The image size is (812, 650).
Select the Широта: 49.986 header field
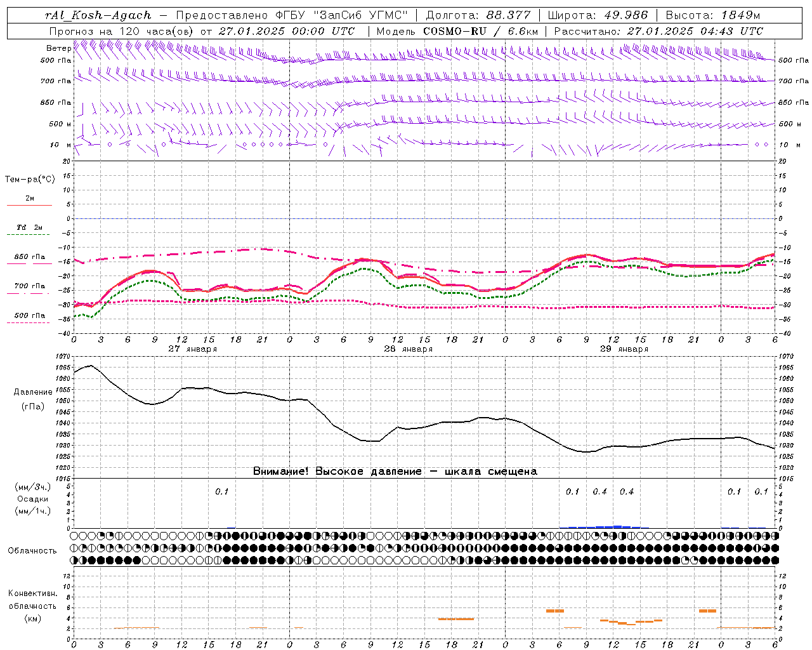click(598, 15)
